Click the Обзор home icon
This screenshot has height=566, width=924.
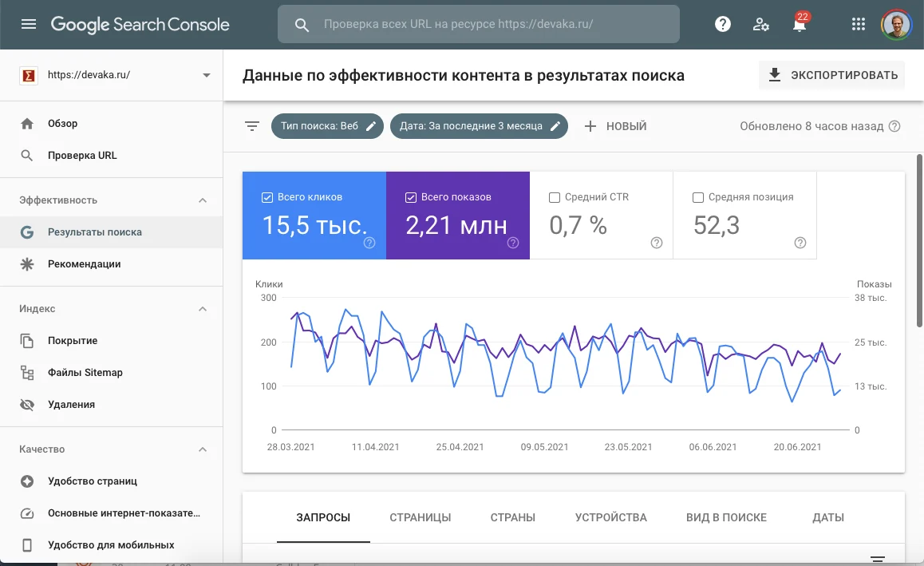[27, 123]
